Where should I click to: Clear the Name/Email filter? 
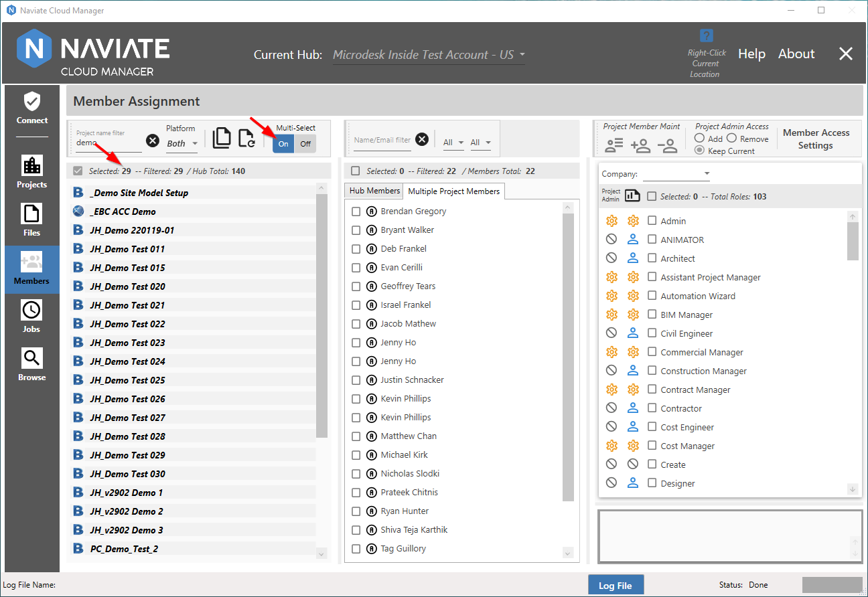point(422,139)
